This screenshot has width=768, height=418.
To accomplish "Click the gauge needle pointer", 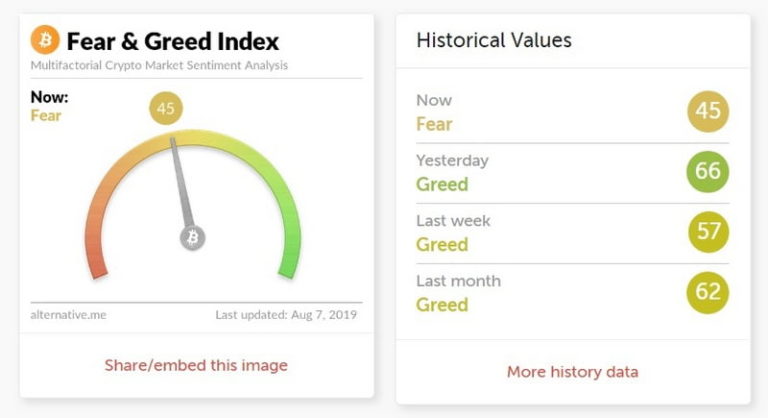I will pos(181,182).
